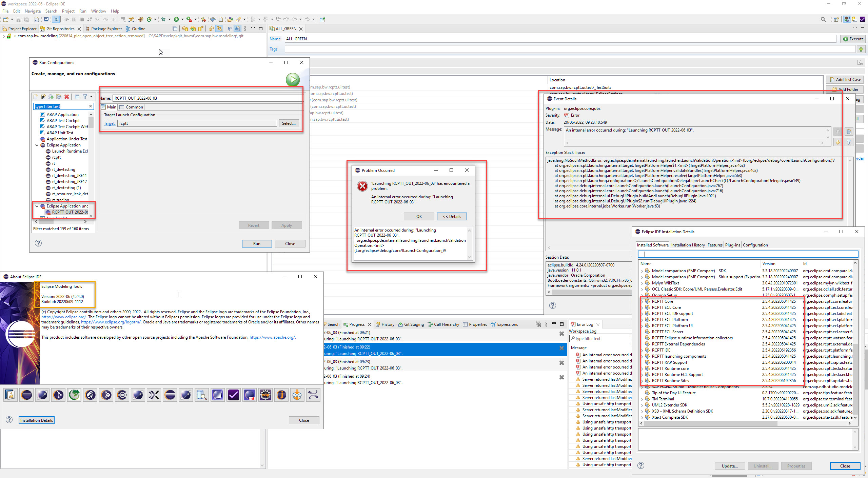Click the Installation Details button
The image size is (868, 478).
click(37, 420)
